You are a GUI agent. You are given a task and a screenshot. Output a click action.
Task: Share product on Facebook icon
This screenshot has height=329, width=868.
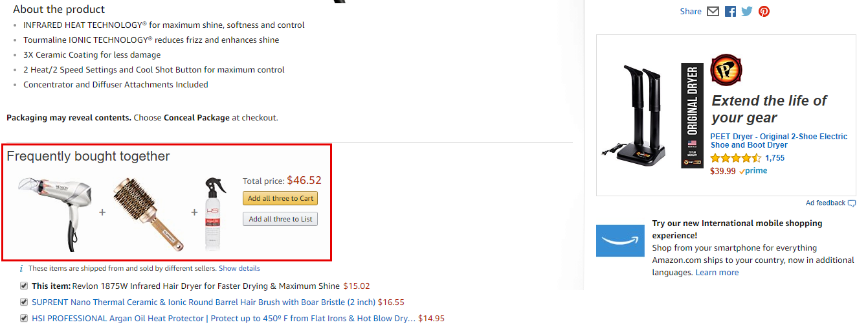730,12
